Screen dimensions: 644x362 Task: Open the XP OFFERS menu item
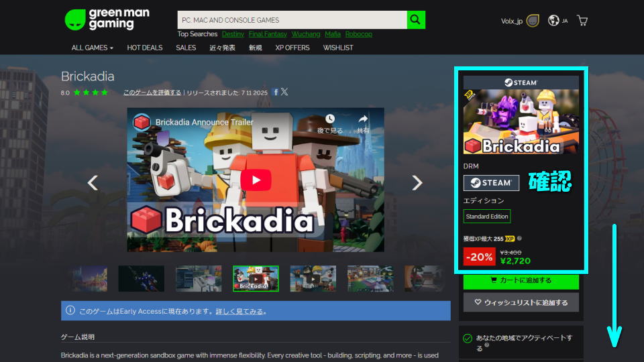(x=292, y=48)
